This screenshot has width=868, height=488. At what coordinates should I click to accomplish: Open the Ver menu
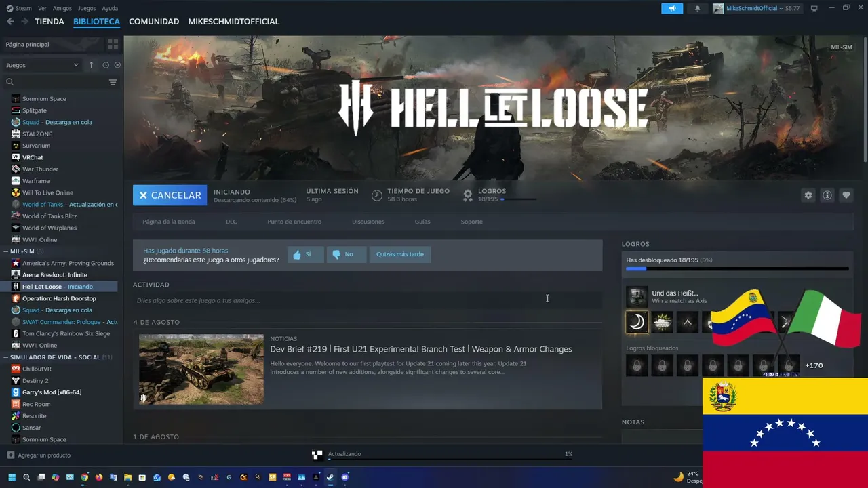point(42,8)
